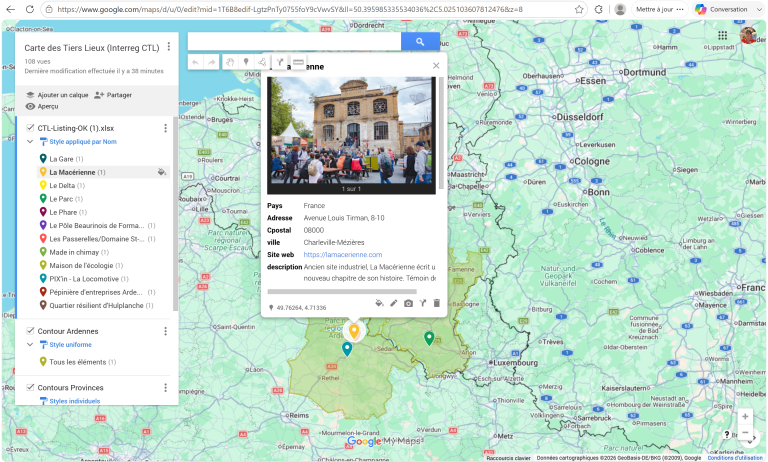Select PIX'in - La Locomotive item
This screenshot has width=768, height=462.
point(84,279)
